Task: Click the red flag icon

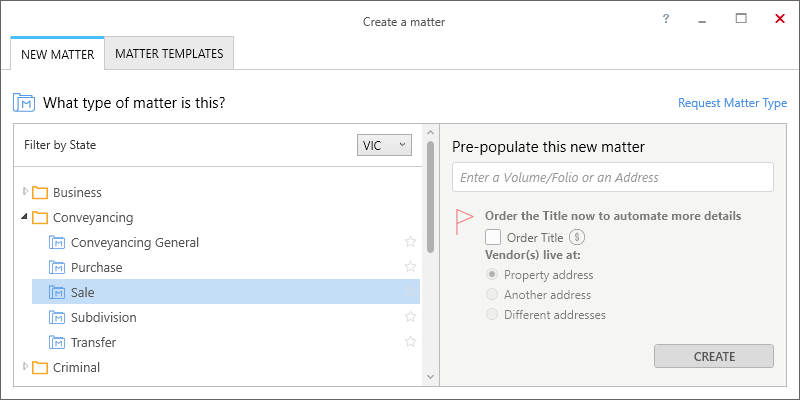Action: pos(464,222)
